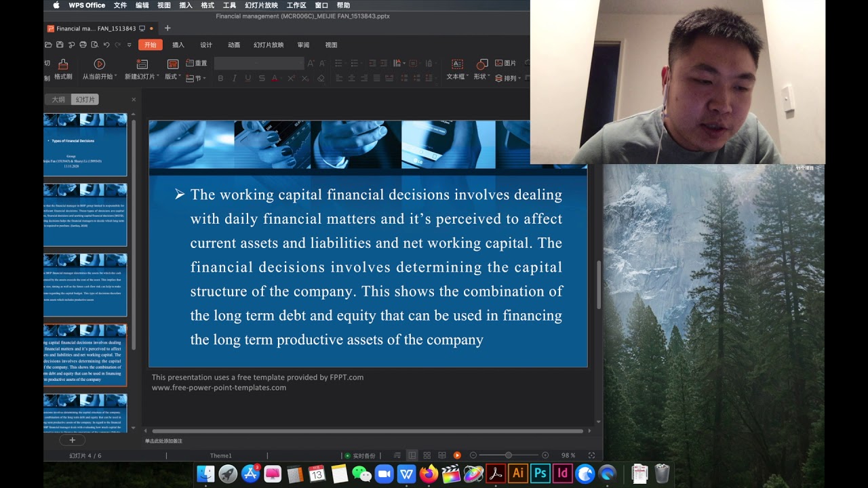The image size is (868, 488).
Task: Toggle Strikethrough formatting
Action: (262, 79)
